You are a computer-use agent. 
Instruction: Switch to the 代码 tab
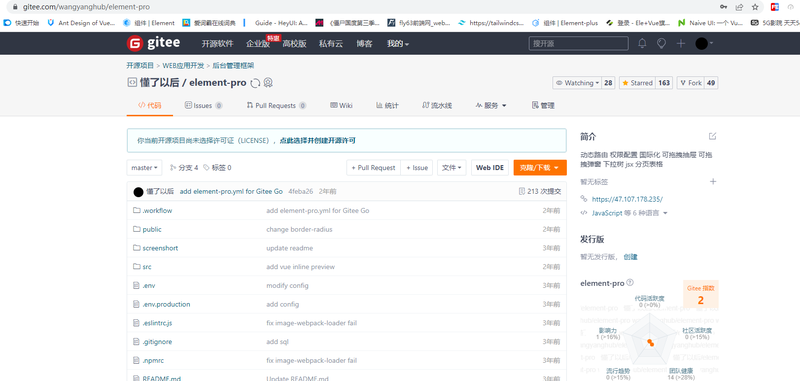(149, 106)
